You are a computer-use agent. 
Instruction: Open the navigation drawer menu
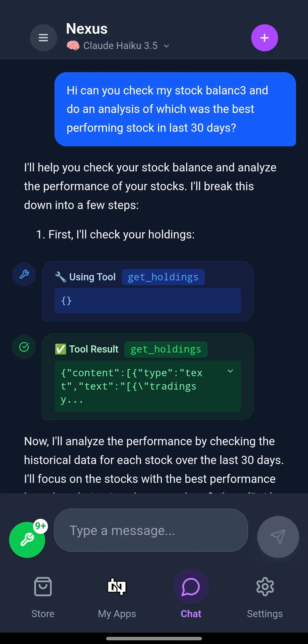point(43,38)
